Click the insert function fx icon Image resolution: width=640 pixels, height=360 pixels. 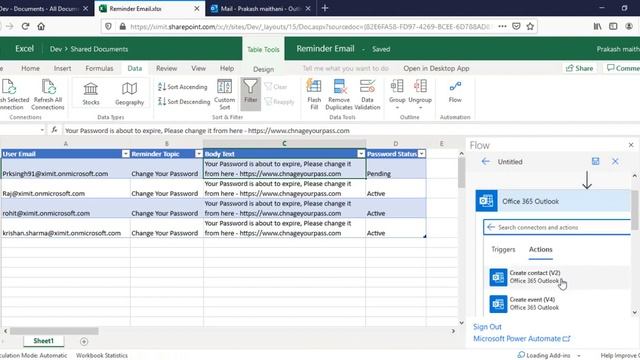(x=54, y=130)
